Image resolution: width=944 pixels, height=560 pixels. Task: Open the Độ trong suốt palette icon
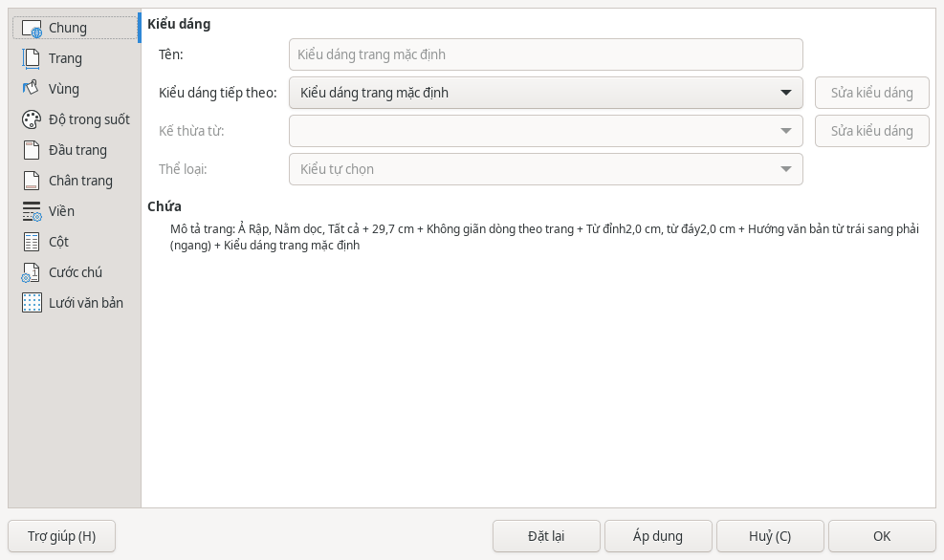pyautogui.click(x=32, y=119)
